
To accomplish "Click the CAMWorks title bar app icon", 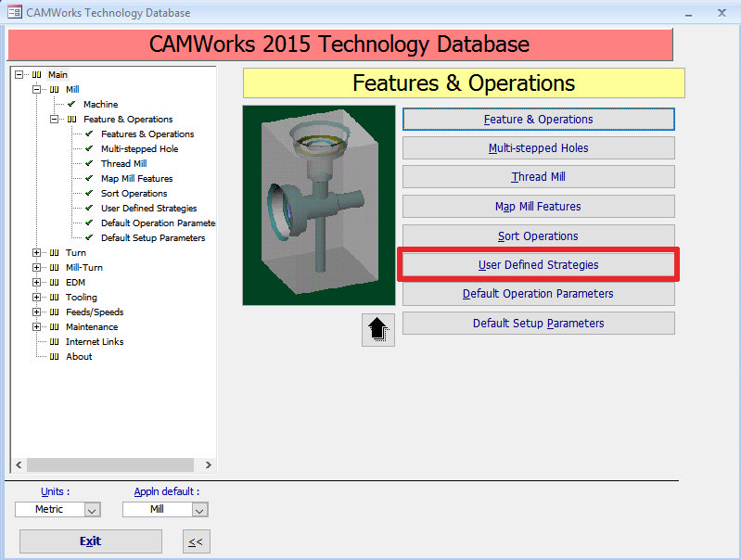I will [x=14, y=13].
